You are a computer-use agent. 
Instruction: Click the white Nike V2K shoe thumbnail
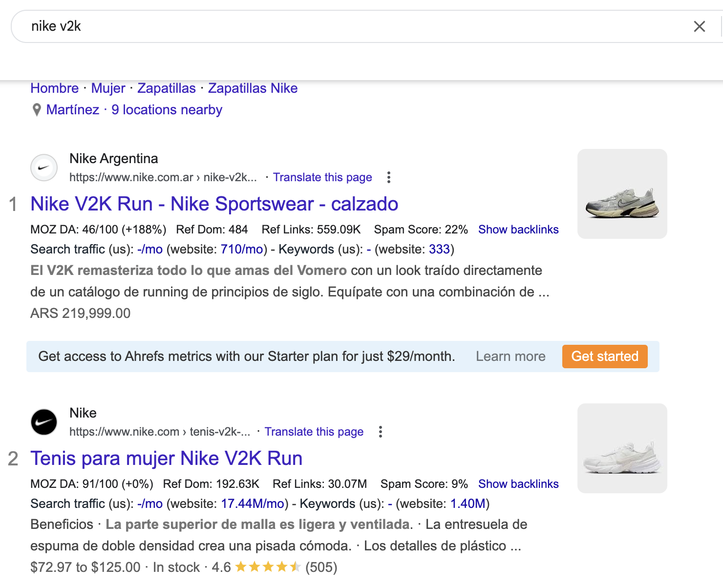coord(622,448)
